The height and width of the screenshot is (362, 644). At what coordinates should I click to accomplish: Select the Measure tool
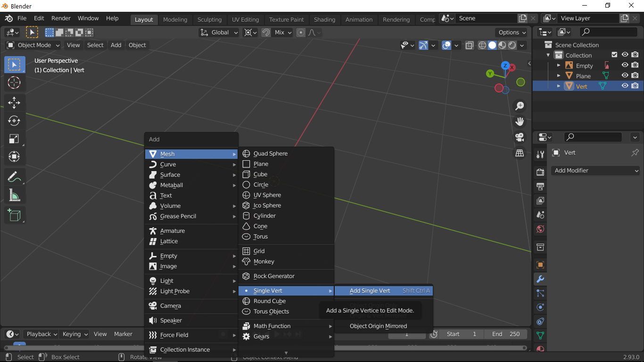point(14,195)
